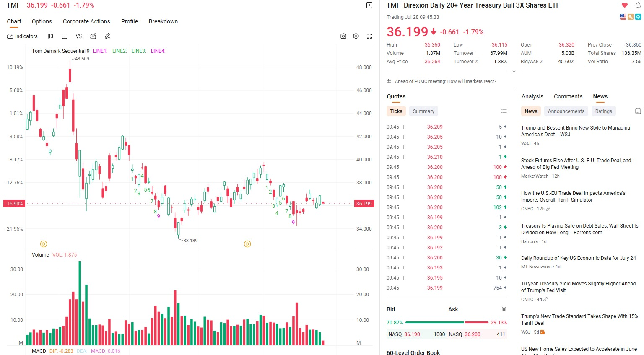Take a chart snapshot with the camera icon
This screenshot has width=644, height=355.
tap(343, 36)
